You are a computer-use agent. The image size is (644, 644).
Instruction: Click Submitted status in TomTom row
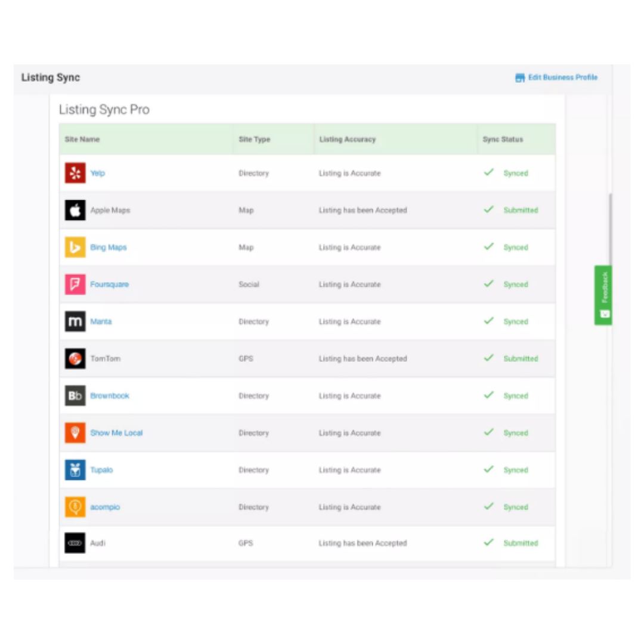click(x=521, y=358)
